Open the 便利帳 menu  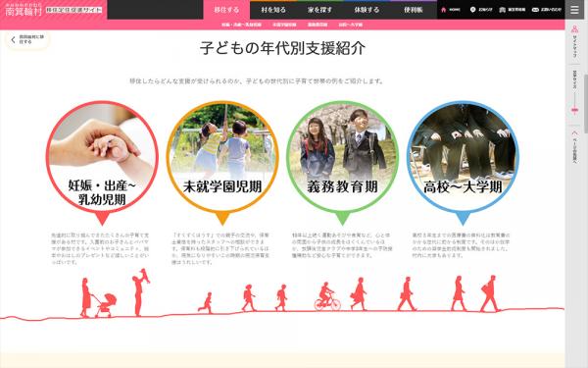coord(414,10)
